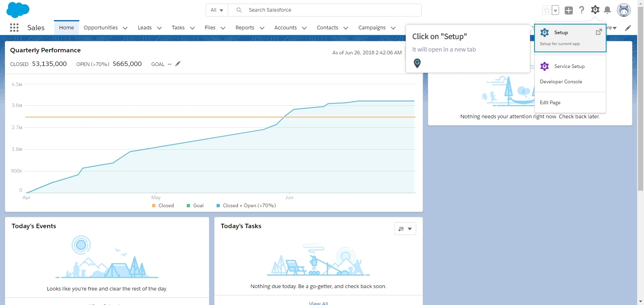Open the Opportunities tab
Screen dimensions: 644x305
(101, 28)
